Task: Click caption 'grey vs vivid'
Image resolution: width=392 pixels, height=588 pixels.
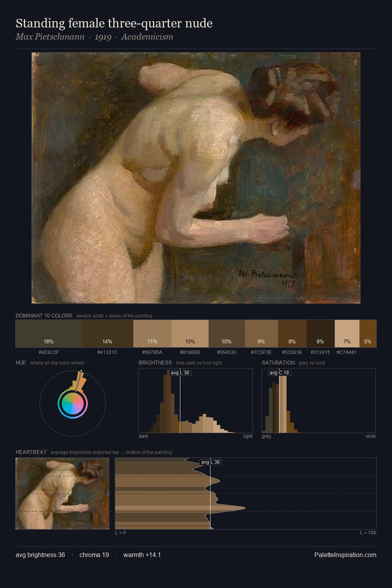Action: tap(312, 363)
